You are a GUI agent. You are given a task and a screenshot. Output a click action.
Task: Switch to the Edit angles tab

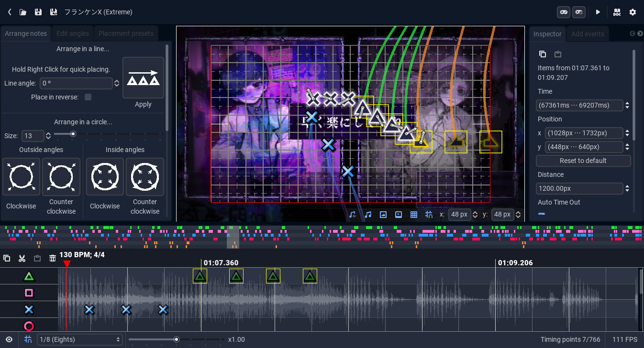click(73, 33)
